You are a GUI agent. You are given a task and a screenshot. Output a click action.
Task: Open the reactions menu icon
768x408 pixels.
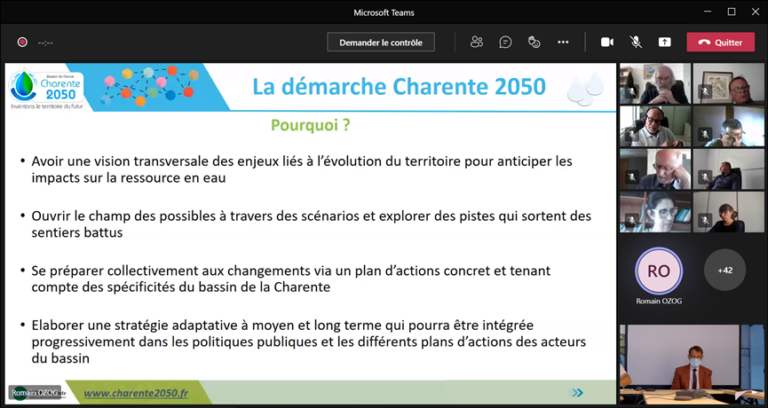tap(535, 42)
